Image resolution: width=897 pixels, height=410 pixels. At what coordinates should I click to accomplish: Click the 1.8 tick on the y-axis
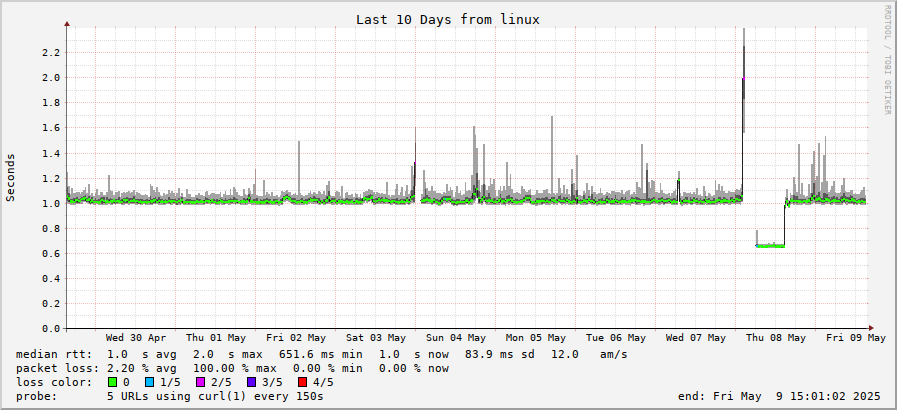coord(50,103)
